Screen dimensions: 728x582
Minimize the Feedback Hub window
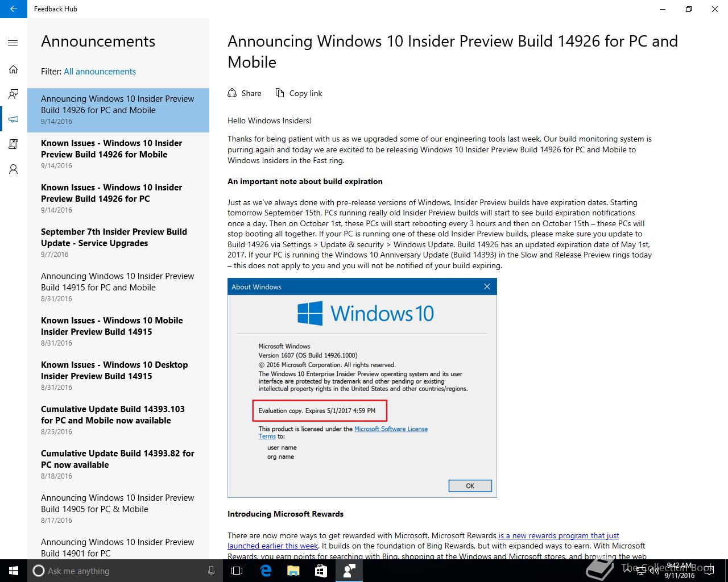pos(663,9)
